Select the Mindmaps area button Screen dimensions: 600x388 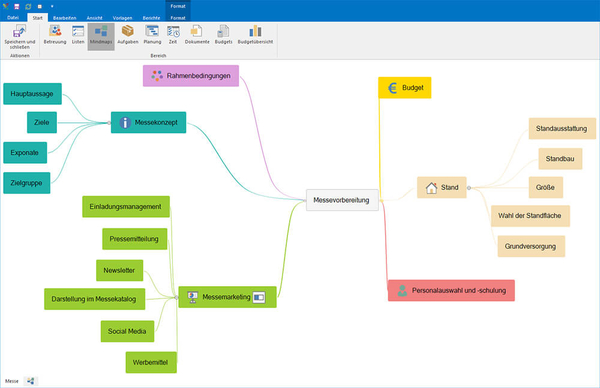click(x=101, y=36)
